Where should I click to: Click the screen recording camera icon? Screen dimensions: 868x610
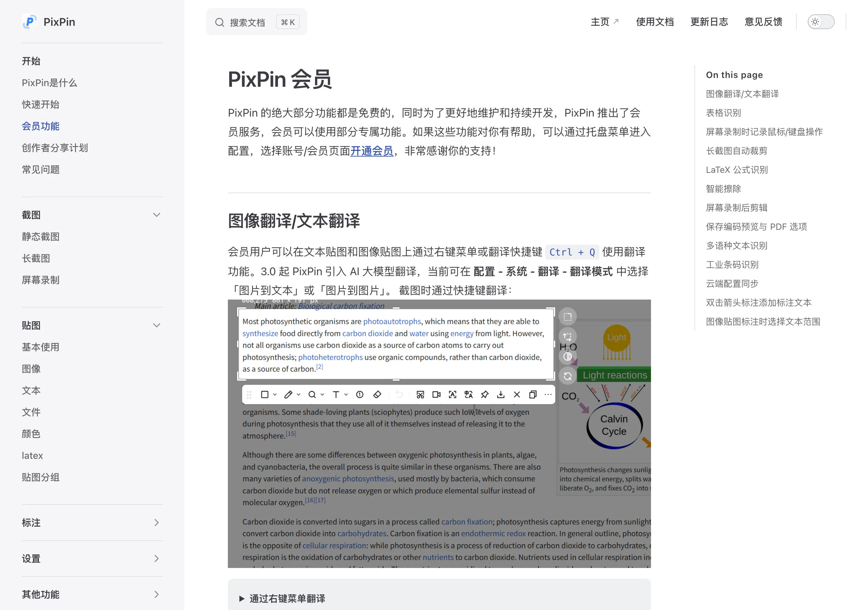(x=436, y=394)
